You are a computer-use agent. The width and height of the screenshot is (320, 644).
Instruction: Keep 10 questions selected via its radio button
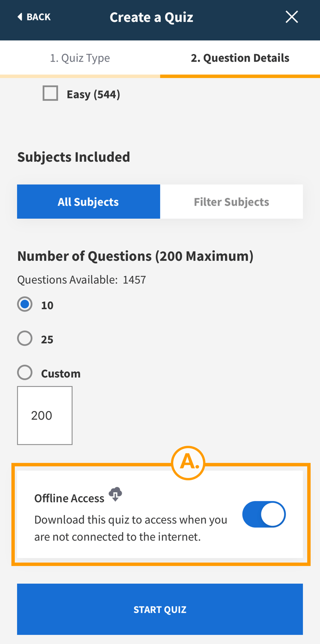(x=24, y=304)
